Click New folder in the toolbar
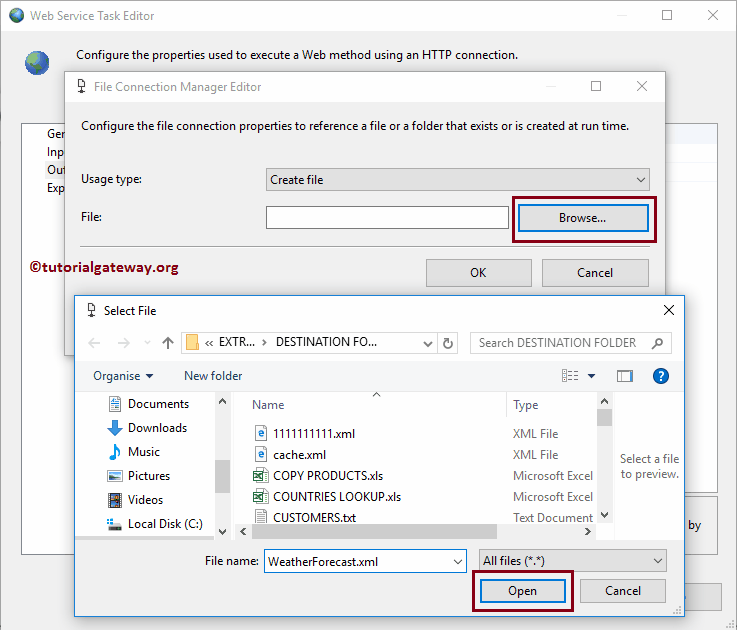This screenshot has width=737, height=630. [213, 376]
